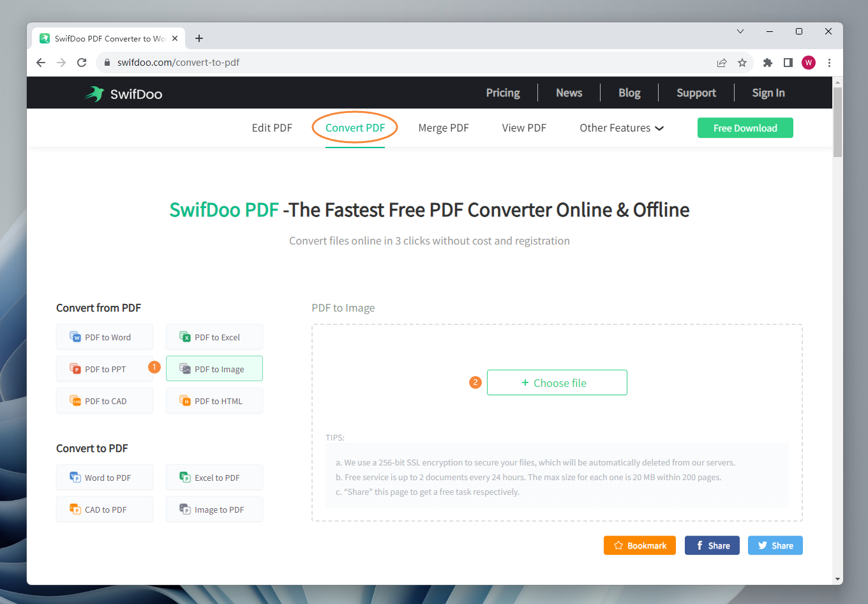Click the PDF to Image icon

coord(185,368)
